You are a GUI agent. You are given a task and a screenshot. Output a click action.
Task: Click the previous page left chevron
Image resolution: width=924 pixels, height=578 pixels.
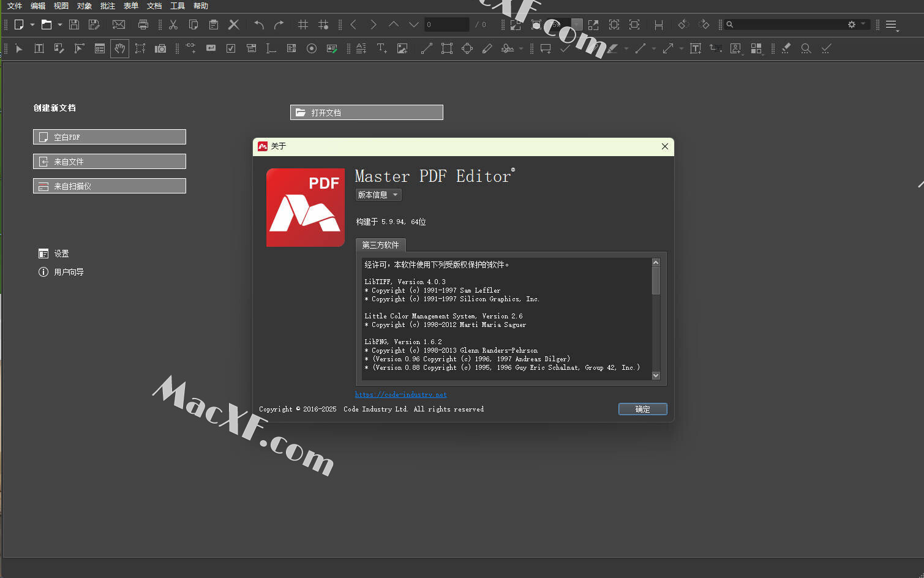[x=353, y=24]
